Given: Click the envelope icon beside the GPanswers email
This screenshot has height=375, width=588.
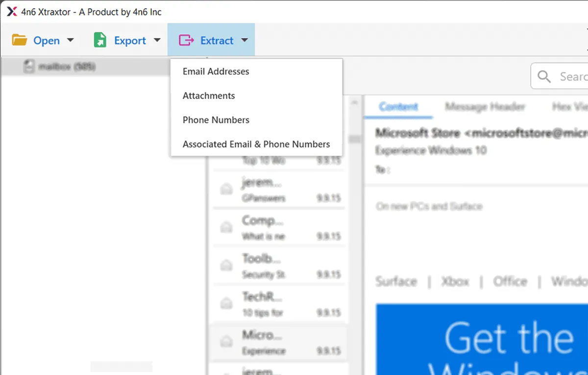Looking at the screenshot, I should click(x=226, y=188).
